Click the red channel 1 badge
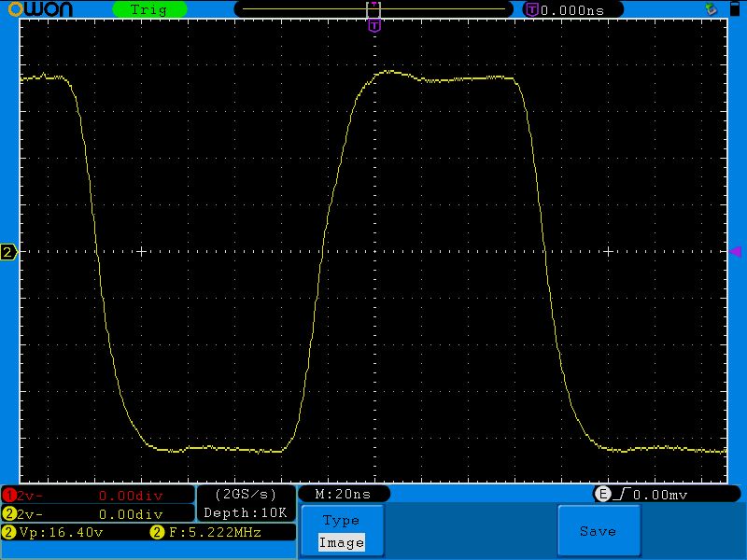The image size is (747, 560). click(x=8, y=496)
